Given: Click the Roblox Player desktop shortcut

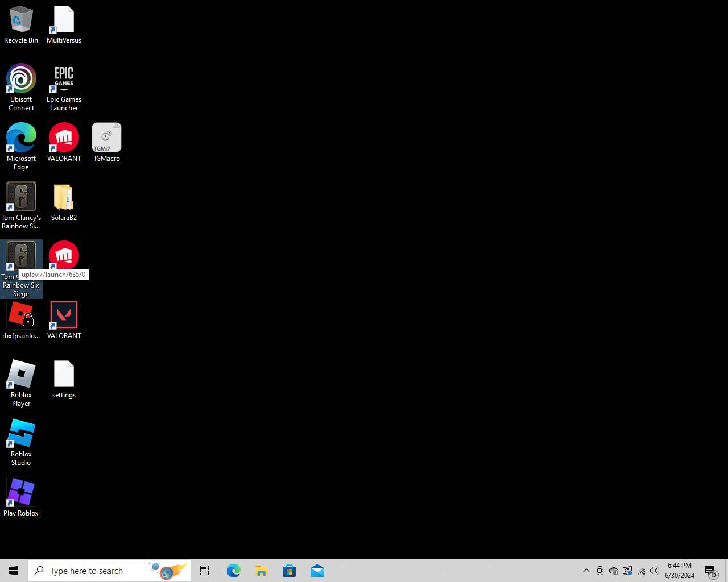Looking at the screenshot, I should coord(21,383).
